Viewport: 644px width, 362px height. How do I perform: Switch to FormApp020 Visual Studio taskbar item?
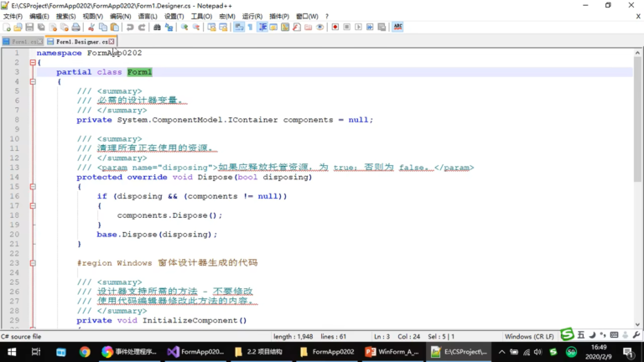coord(196,352)
